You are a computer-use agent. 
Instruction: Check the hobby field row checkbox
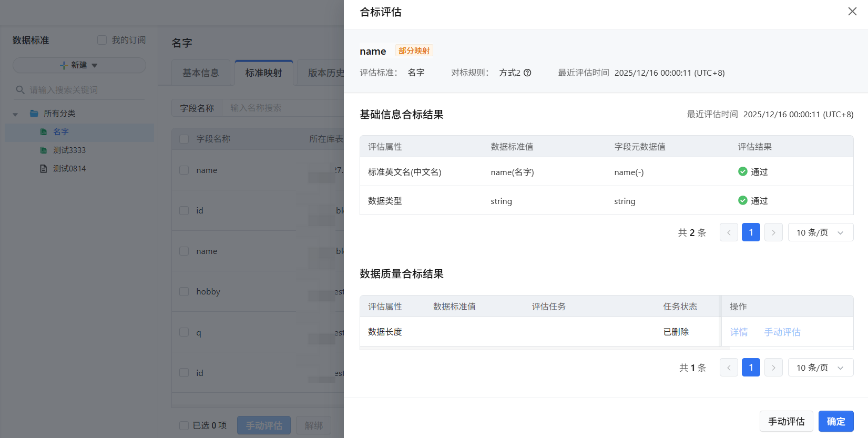click(184, 292)
